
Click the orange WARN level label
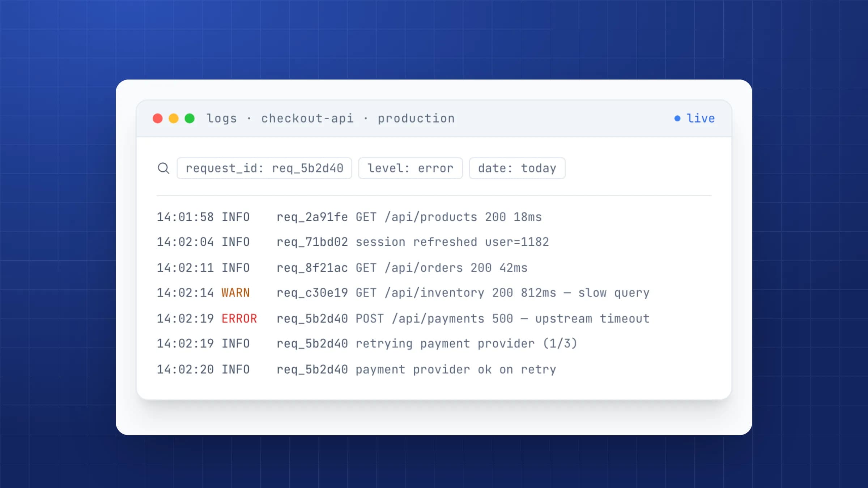[235, 292]
